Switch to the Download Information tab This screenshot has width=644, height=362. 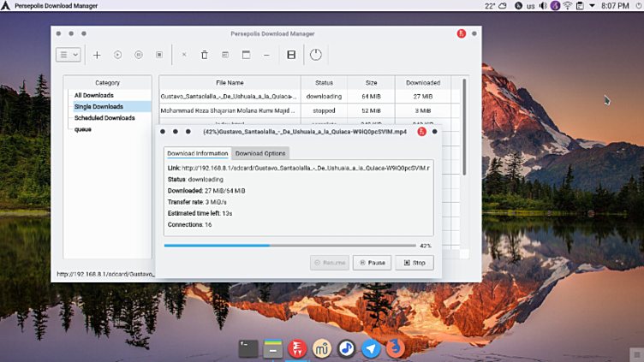[198, 153]
